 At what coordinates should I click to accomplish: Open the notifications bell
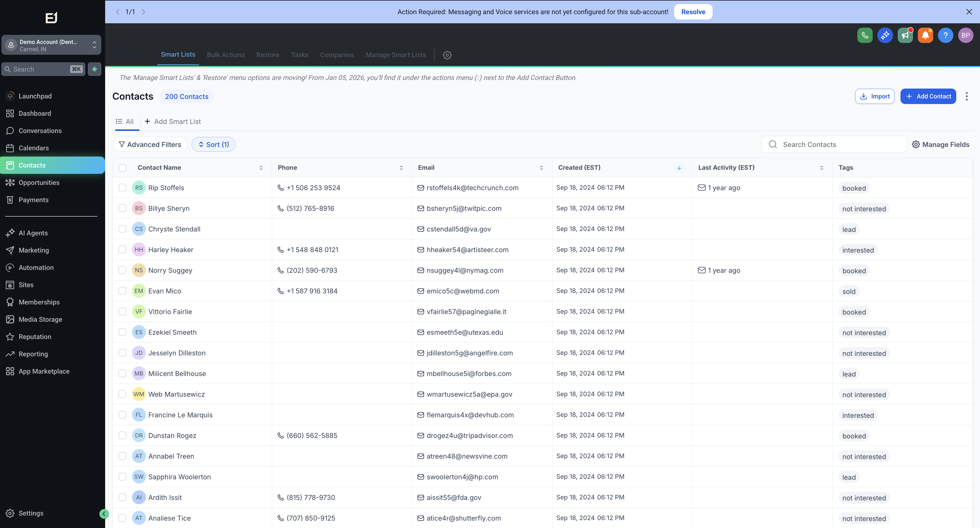click(926, 35)
